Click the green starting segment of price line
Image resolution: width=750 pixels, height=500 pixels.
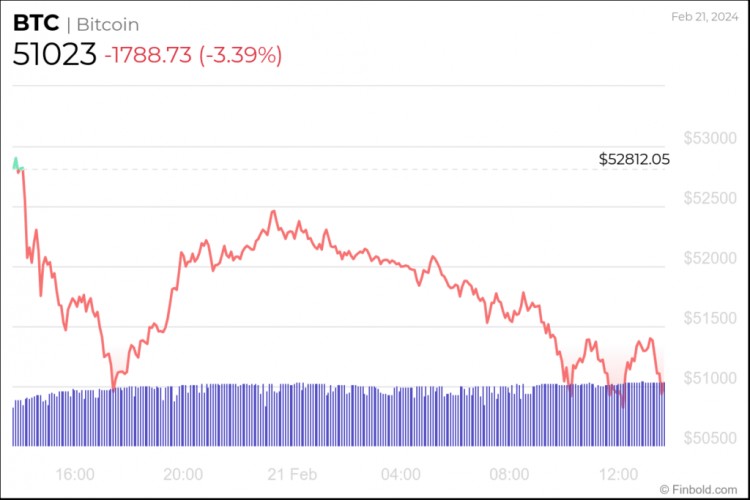pyautogui.click(x=16, y=163)
